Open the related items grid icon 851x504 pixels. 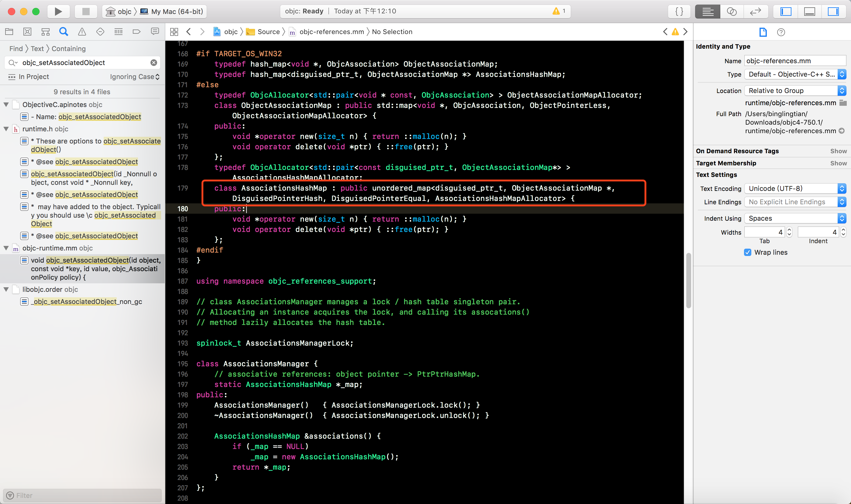click(174, 32)
